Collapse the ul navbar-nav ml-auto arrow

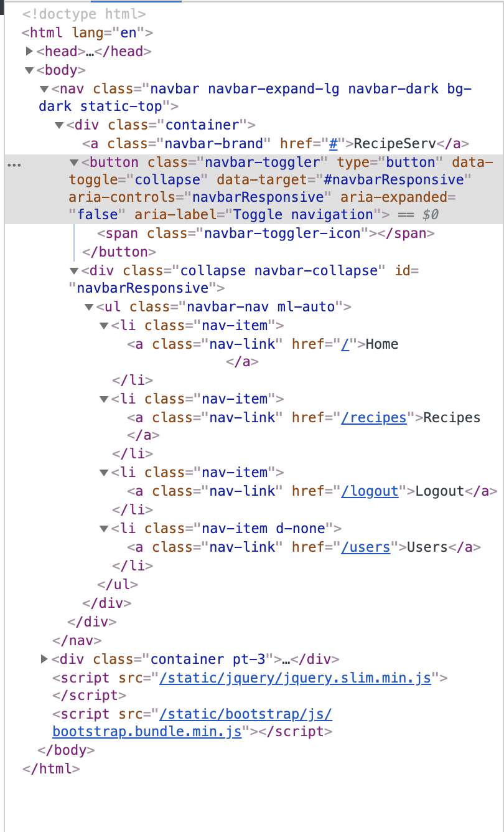pos(89,307)
